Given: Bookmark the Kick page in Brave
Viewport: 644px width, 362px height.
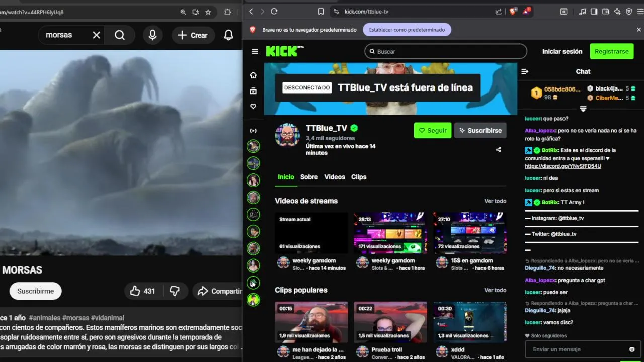Looking at the screenshot, I should tap(321, 12).
